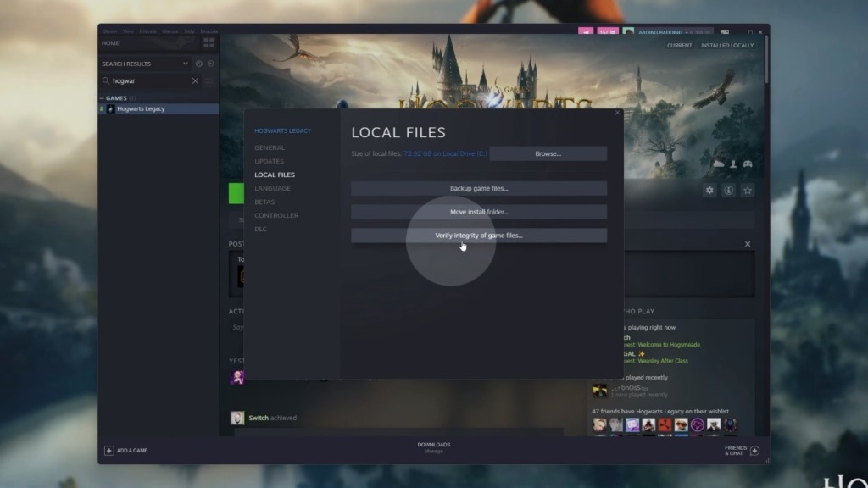Select the LOCAL FILES properties tab

275,175
